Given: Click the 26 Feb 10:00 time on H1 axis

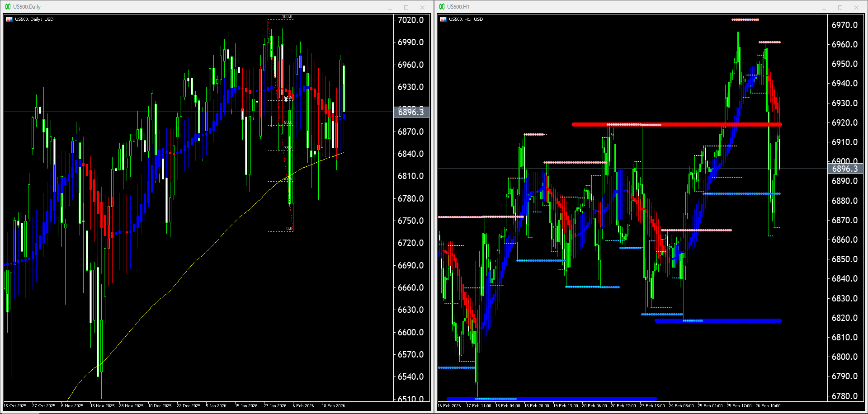Looking at the screenshot, I should tap(768, 406).
